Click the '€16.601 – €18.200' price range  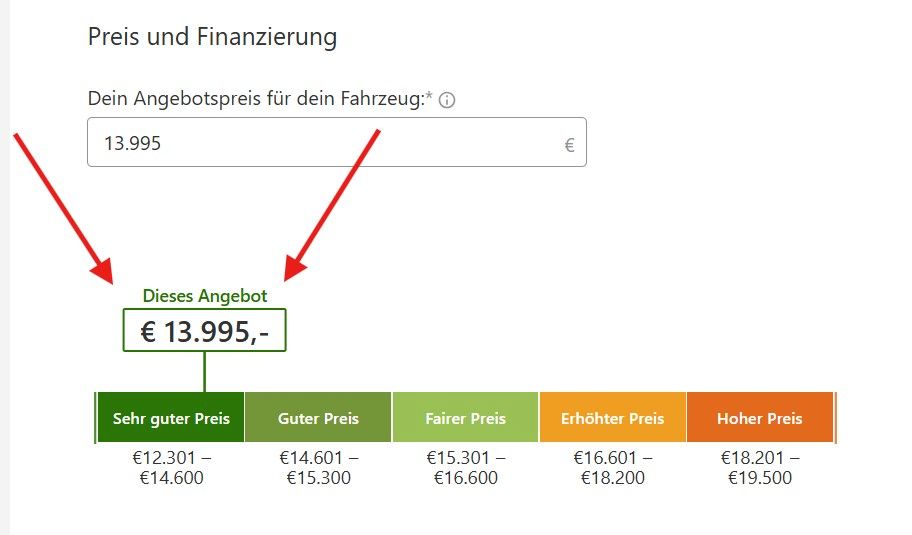click(612, 468)
